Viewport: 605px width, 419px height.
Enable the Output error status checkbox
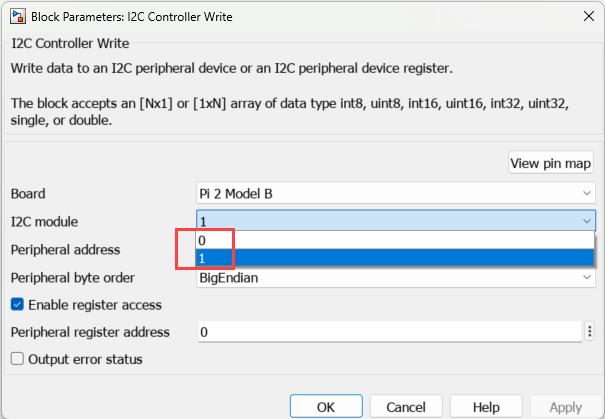[17, 359]
